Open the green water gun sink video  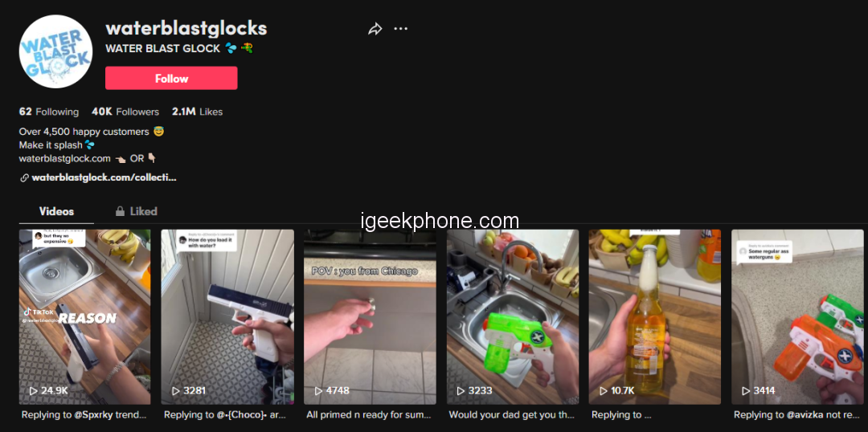pyautogui.click(x=513, y=317)
